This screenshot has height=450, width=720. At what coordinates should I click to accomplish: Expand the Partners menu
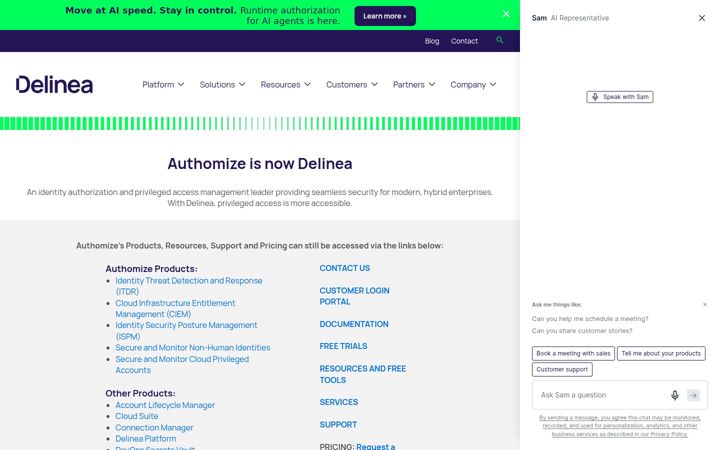point(414,84)
